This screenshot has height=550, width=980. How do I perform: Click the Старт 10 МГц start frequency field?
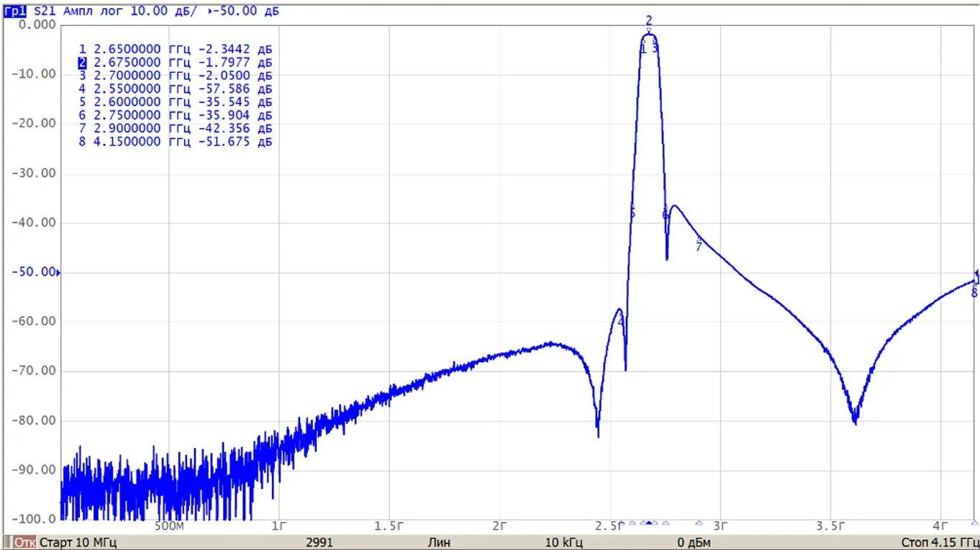click(x=78, y=542)
